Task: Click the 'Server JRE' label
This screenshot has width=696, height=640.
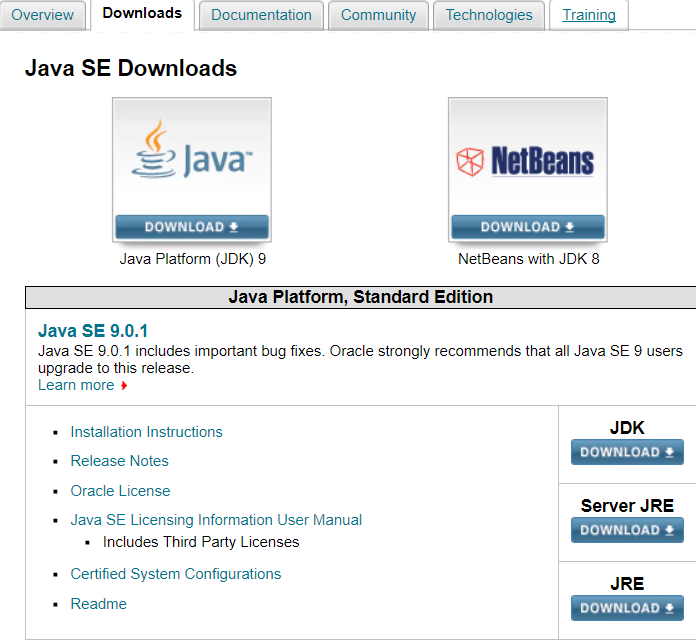Action: 627,506
